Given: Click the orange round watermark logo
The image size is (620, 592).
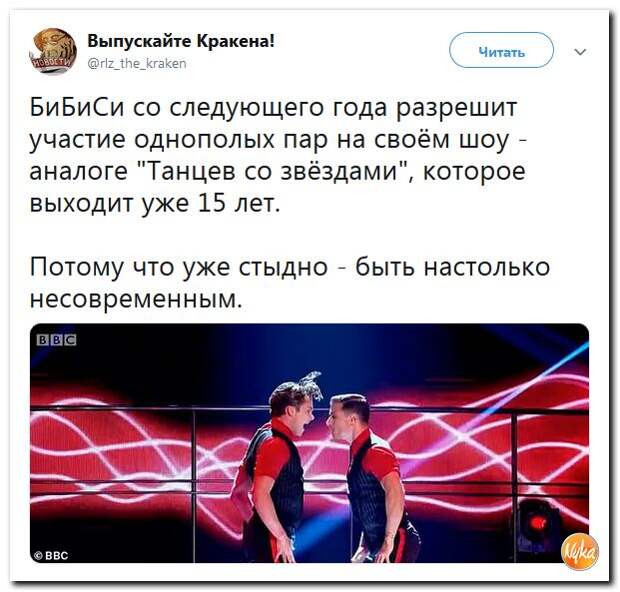Looking at the screenshot, I should tap(580, 551).
